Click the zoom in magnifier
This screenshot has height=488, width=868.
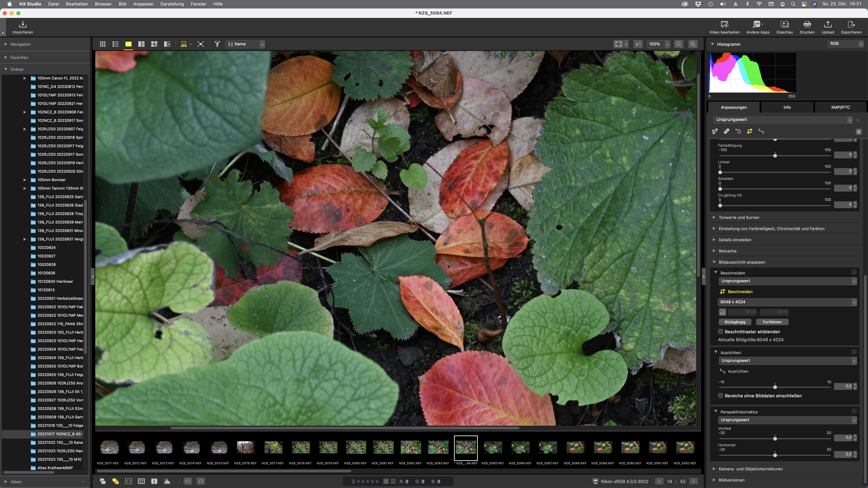(x=693, y=44)
